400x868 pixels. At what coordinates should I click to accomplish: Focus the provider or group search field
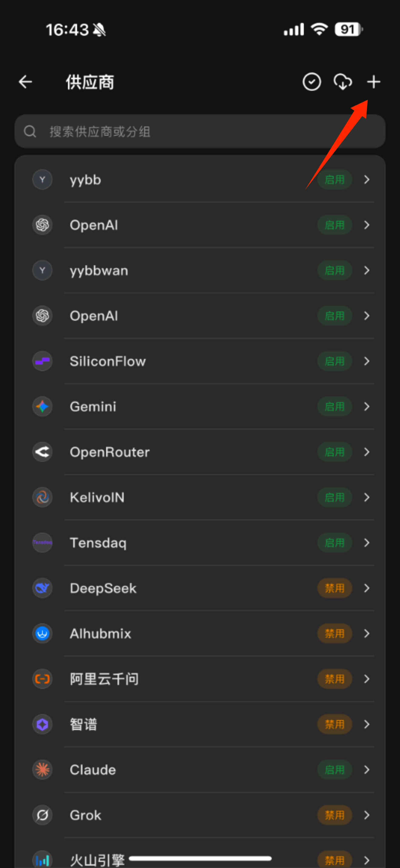click(x=200, y=131)
